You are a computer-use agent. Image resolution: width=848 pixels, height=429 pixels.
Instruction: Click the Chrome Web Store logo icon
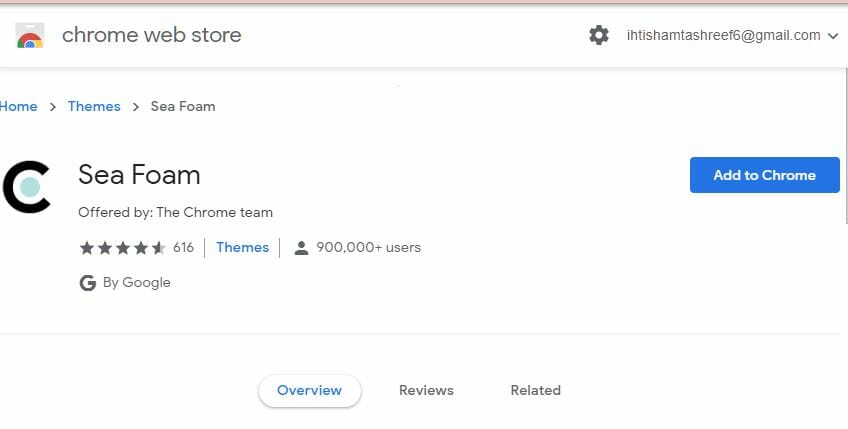point(30,36)
